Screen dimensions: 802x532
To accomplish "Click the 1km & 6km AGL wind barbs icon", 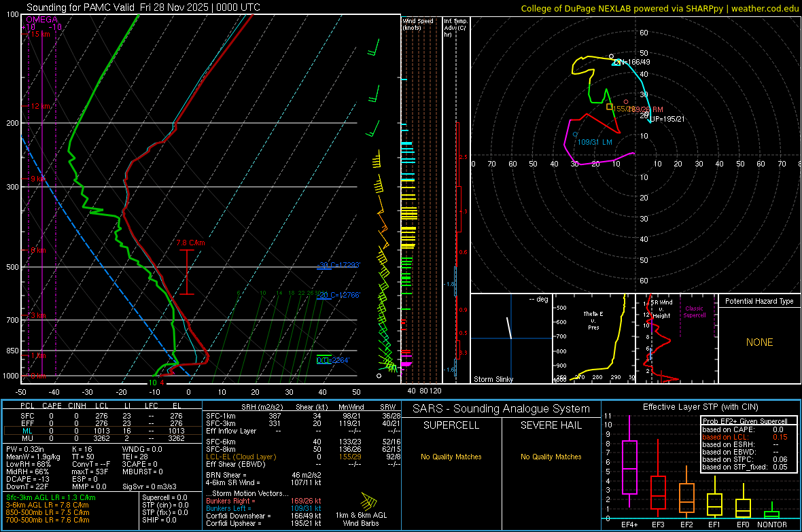I will [x=368, y=500].
